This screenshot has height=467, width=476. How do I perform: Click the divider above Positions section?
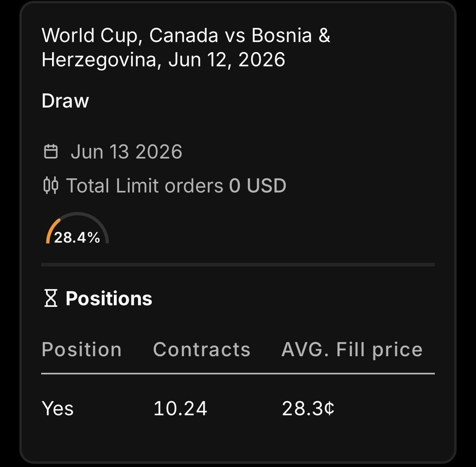[238, 265]
